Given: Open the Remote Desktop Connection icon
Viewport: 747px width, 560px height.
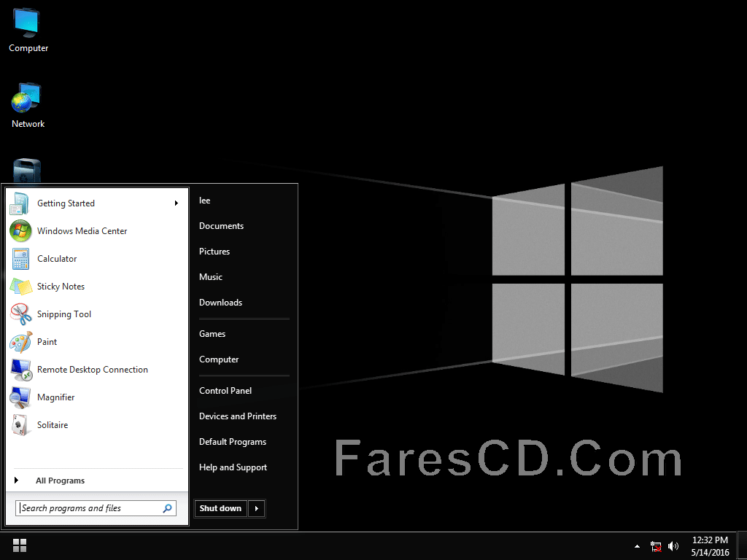Looking at the screenshot, I should point(20,370).
